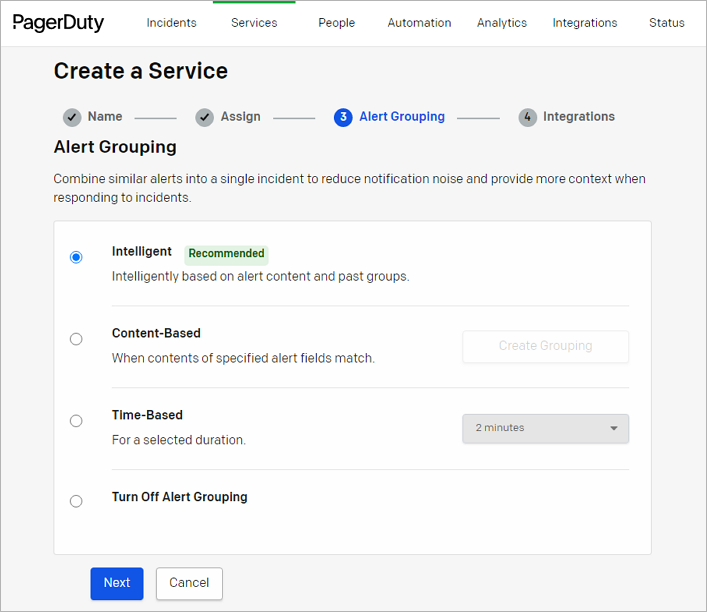This screenshot has width=707, height=612.
Task: Click the PagerDuty logo
Action: click(58, 22)
